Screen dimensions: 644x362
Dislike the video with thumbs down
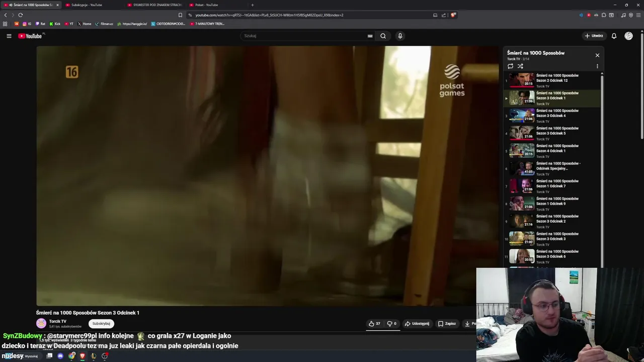tap(391, 324)
